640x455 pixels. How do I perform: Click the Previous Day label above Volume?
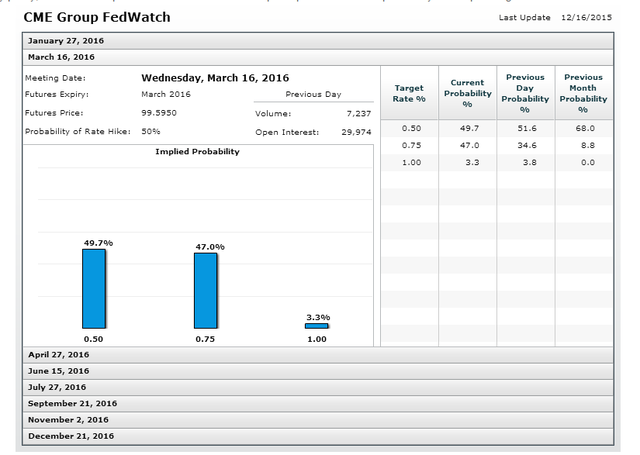click(313, 94)
